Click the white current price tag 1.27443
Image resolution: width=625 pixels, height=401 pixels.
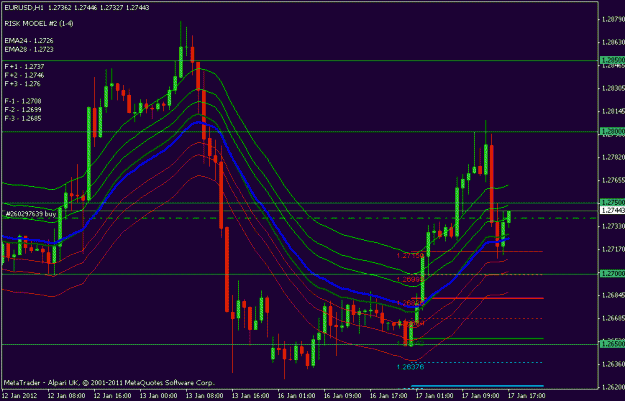(612, 210)
